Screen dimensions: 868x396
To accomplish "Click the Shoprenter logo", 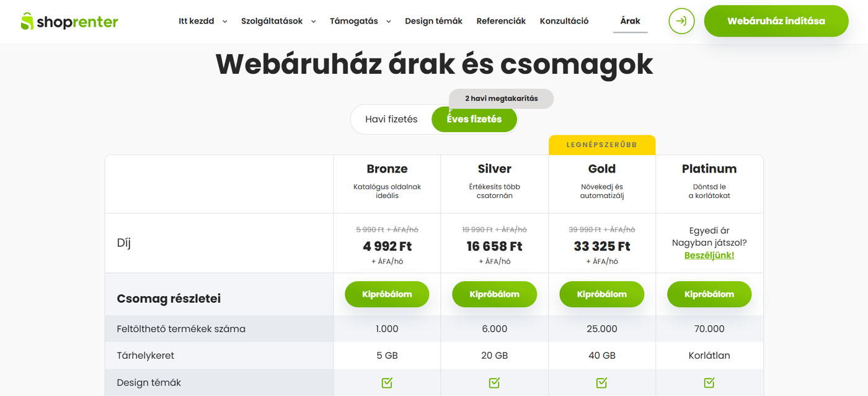I will pyautogui.click(x=69, y=22).
